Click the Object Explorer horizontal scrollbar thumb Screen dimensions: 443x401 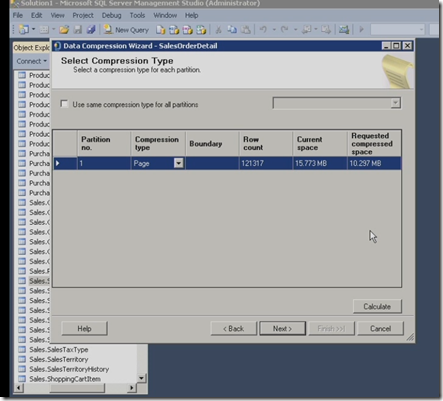[77, 388]
